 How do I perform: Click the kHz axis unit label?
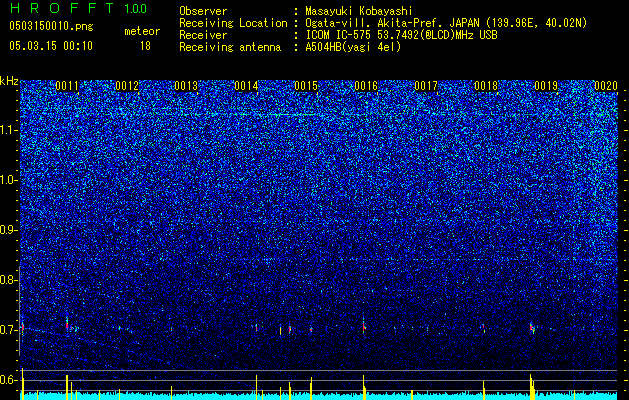[x=9, y=81]
